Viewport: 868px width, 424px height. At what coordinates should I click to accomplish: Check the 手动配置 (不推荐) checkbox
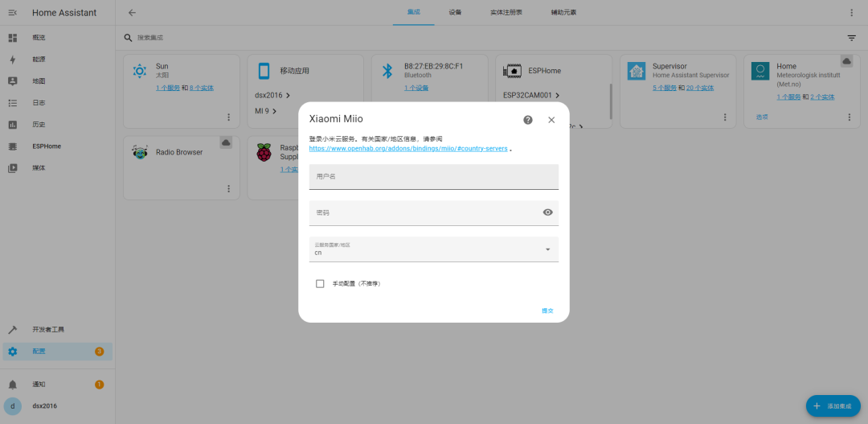[320, 284]
